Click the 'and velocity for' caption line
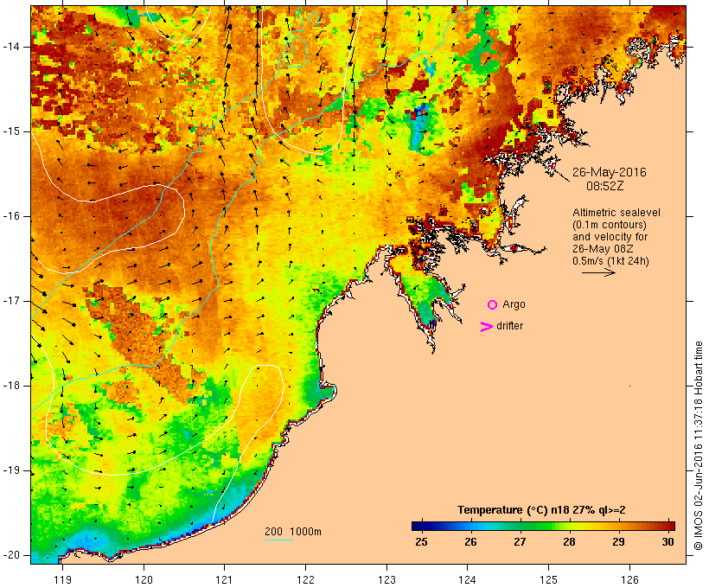709x588 pixels. (x=610, y=237)
